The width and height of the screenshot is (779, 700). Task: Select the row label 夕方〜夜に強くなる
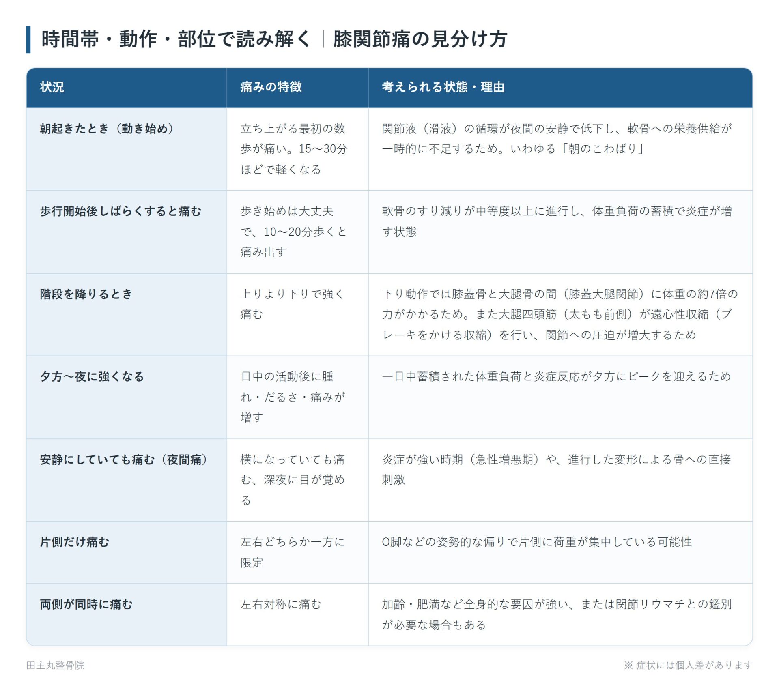92,377
